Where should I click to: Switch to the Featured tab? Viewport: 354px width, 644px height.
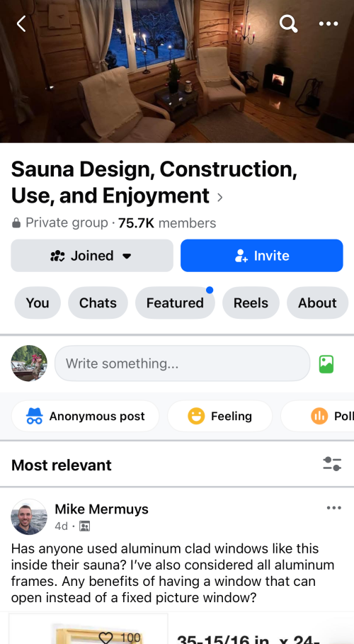point(175,303)
